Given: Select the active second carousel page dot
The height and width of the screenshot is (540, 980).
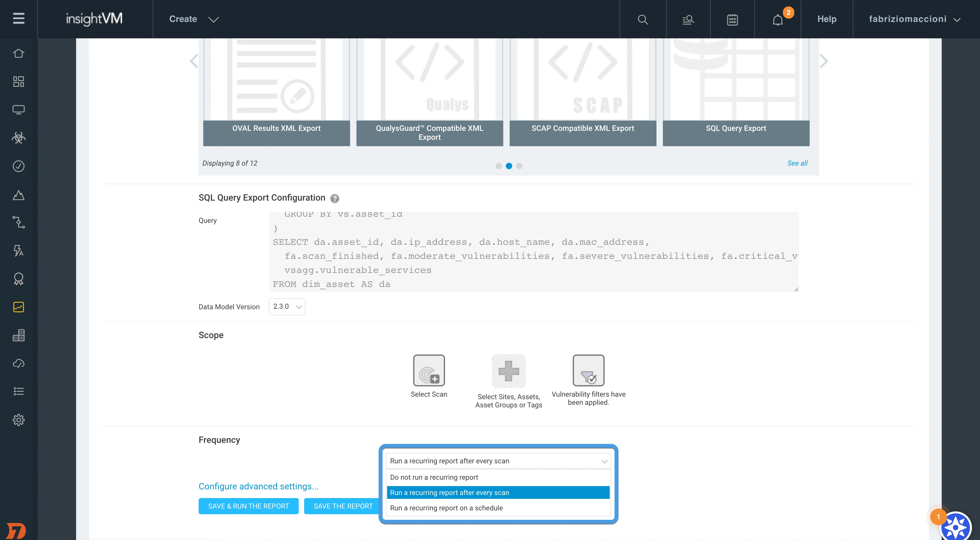Looking at the screenshot, I should tap(509, 166).
